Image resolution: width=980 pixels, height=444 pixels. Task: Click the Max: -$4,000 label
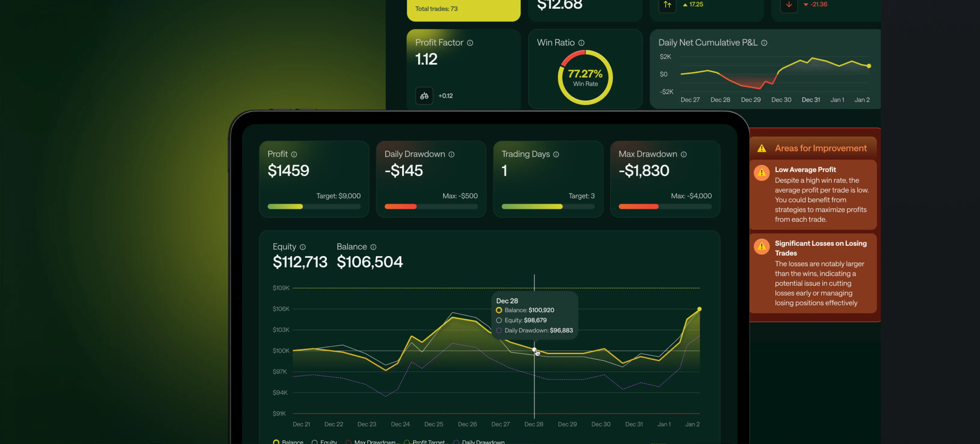pos(691,196)
